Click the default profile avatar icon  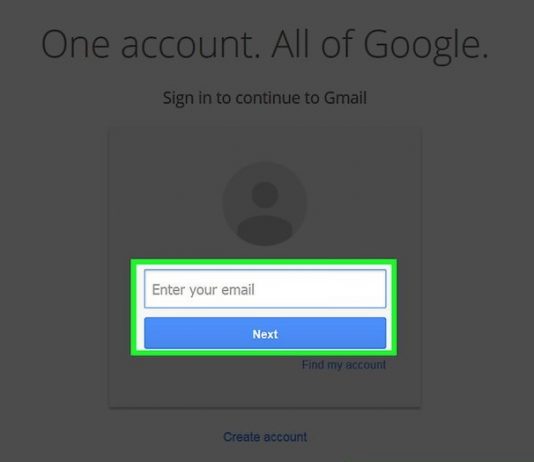(x=265, y=204)
